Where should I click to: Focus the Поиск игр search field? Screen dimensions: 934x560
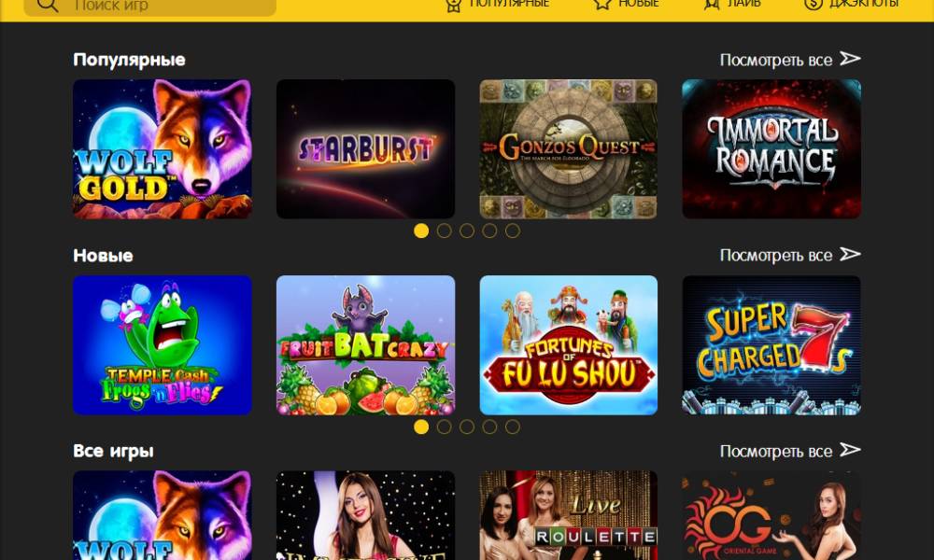(x=150, y=6)
